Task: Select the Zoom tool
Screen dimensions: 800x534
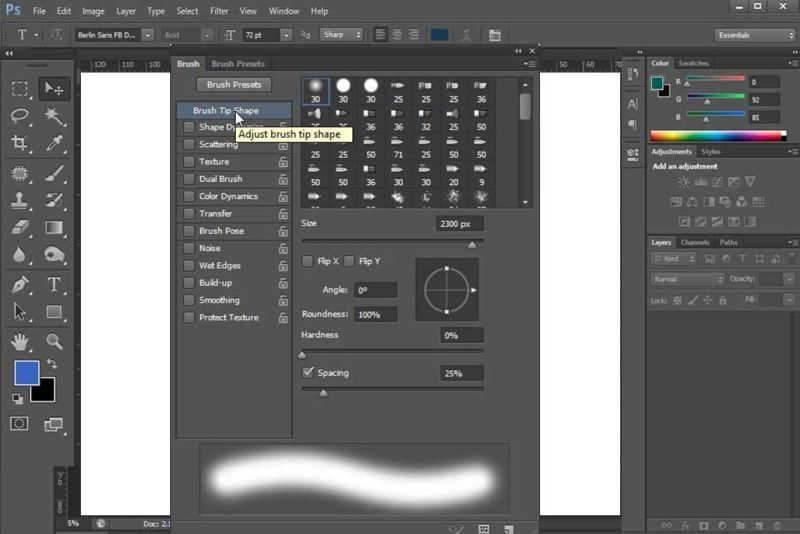Action: click(x=54, y=342)
